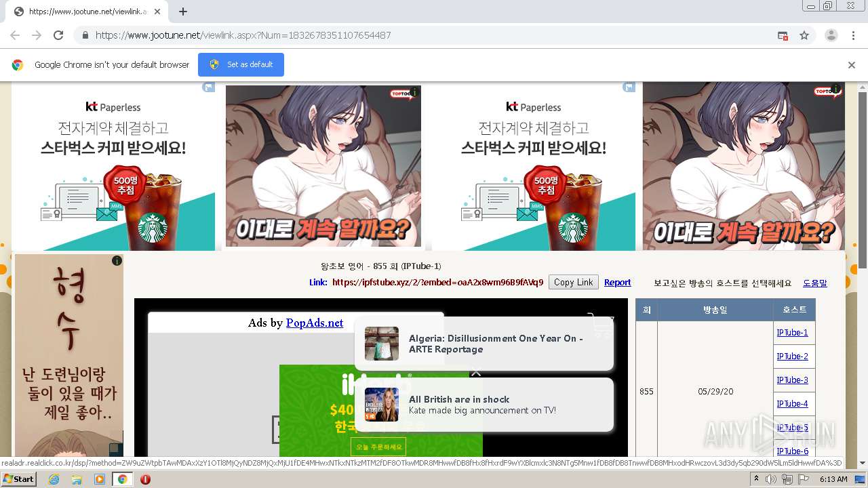Click right KT Paperless ad choices icon
This screenshot has width=868, height=488.
pyautogui.click(x=629, y=87)
